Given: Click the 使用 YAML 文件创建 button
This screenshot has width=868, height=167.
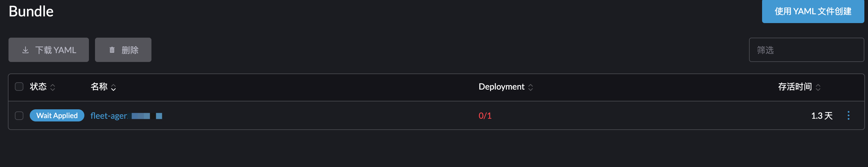Looking at the screenshot, I should click(813, 11).
